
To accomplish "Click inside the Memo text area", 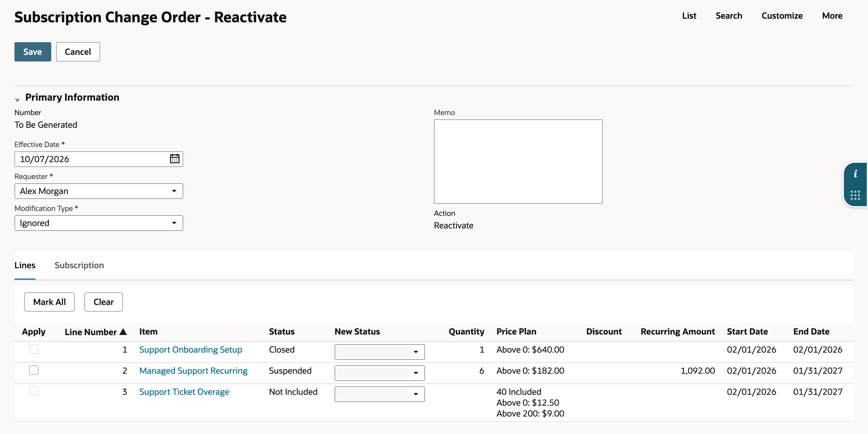I will pos(518,162).
